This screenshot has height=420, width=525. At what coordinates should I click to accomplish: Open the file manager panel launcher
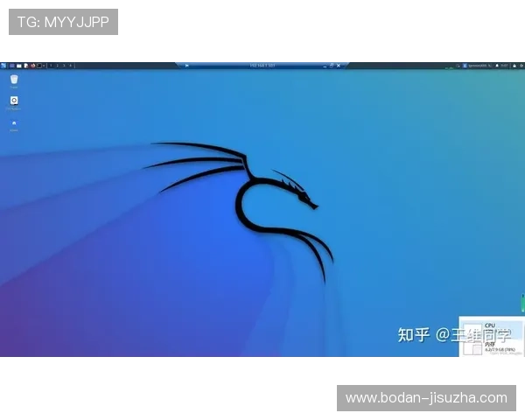[19, 66]
